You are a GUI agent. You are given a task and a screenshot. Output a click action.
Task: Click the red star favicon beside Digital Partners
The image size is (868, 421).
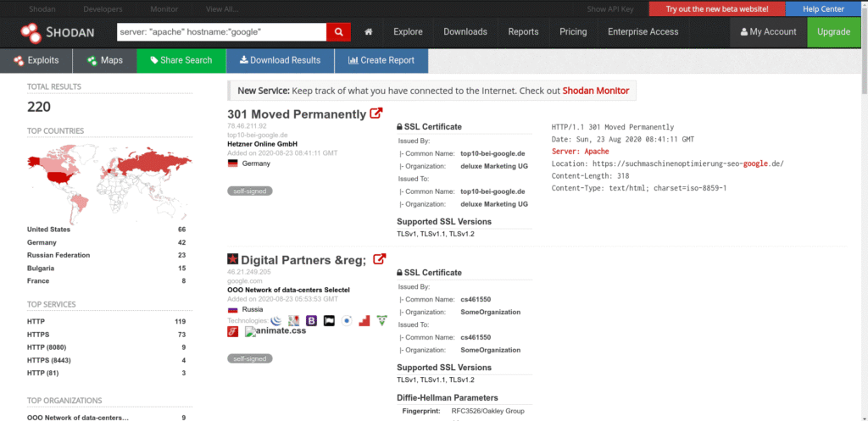pyautogui.click(x=233, y=259)
